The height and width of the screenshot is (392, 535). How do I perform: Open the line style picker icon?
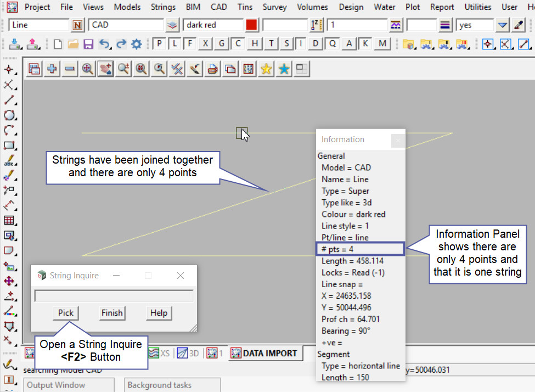(396, 25)
